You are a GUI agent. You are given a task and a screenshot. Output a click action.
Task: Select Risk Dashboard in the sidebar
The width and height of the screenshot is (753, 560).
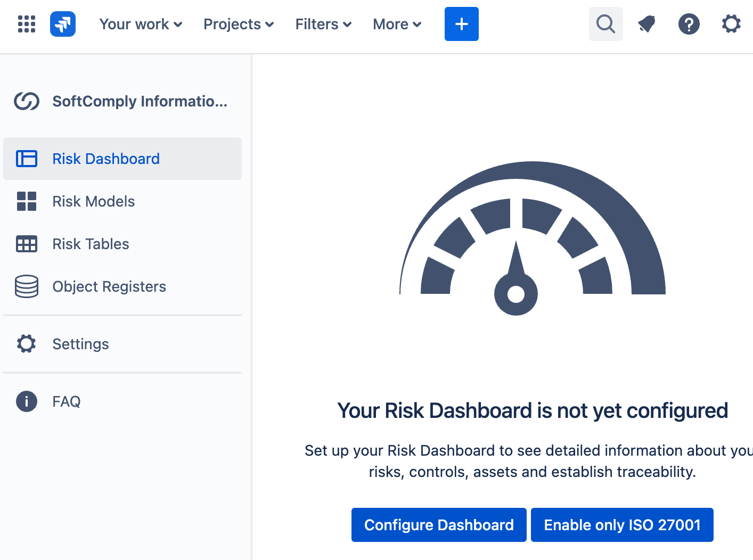click(x=122, y=159)
